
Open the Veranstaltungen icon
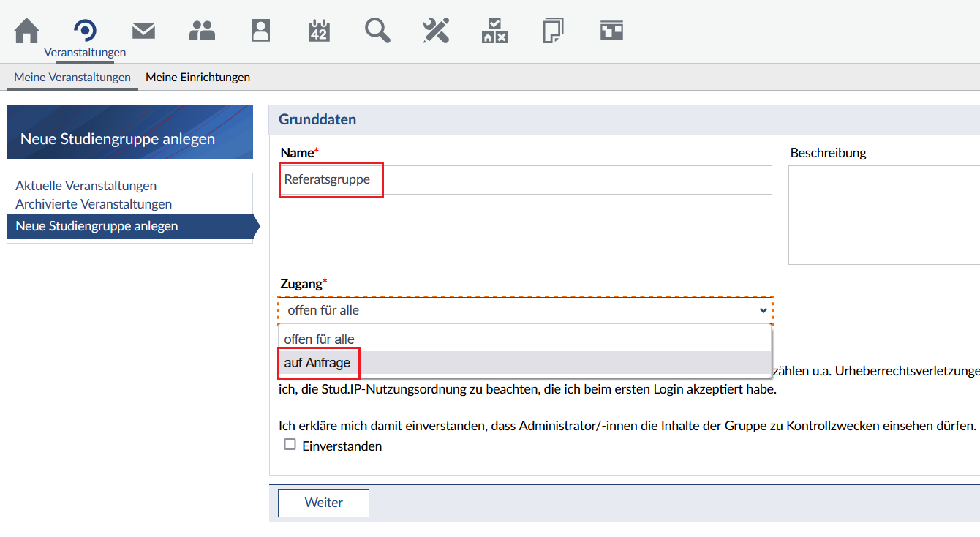85,31
